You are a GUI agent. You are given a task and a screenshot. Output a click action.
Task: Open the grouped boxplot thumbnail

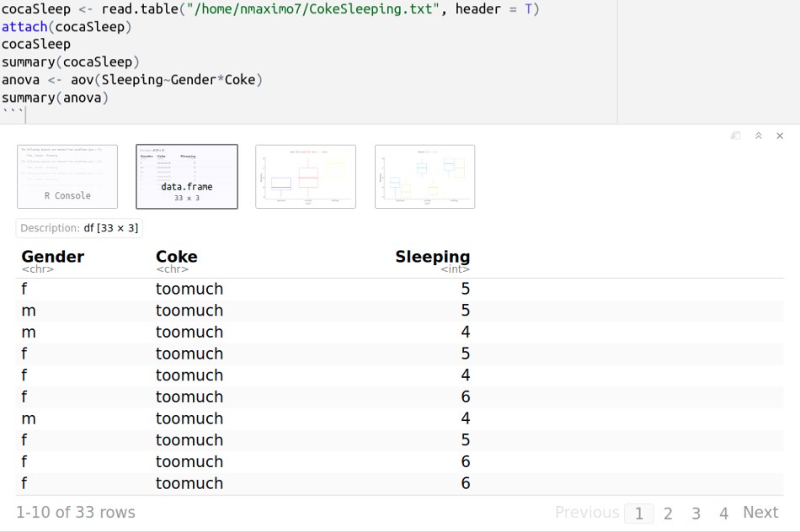pos(424,177)
